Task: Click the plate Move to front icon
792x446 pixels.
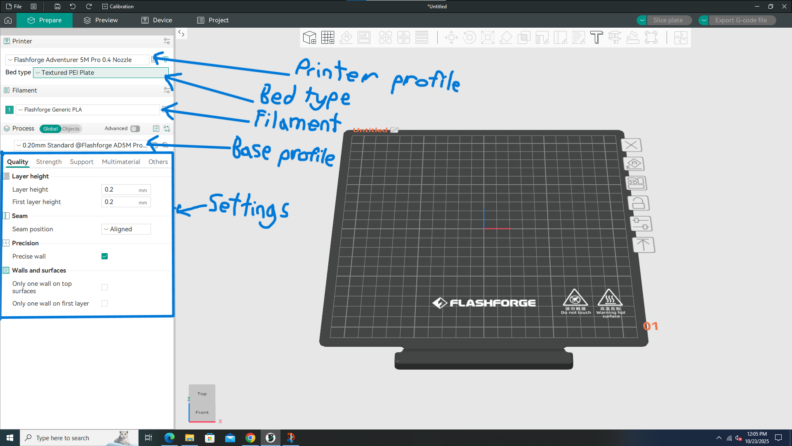Action: click(x=643, y=245)
